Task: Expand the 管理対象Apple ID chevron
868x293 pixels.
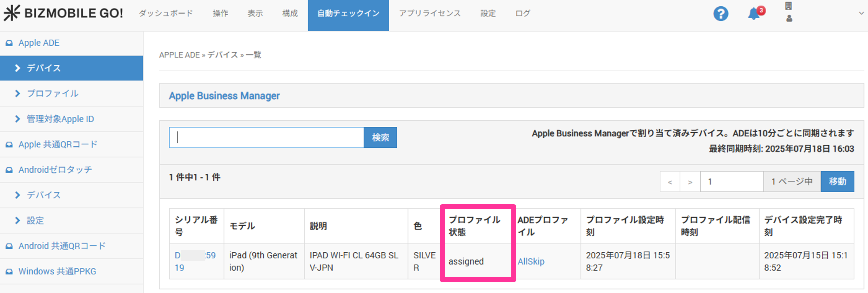Action: (x=18, y=119)
